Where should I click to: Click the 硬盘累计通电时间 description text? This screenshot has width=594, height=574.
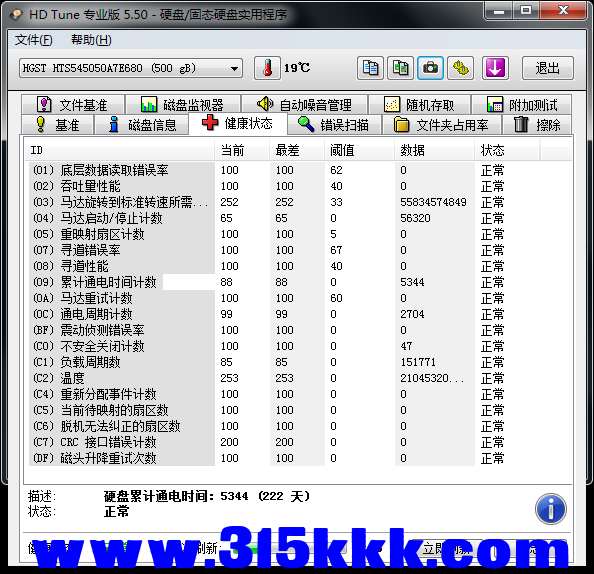[207, 496]
